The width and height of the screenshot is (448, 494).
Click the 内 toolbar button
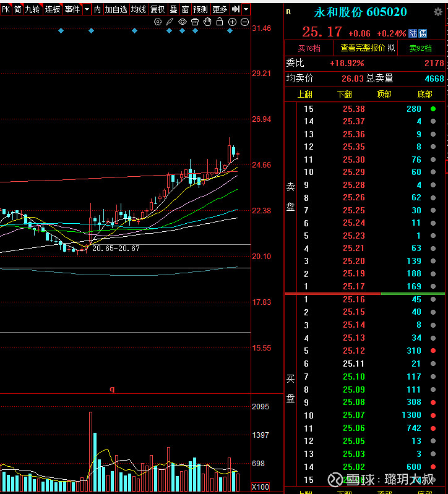click(97, 9)
